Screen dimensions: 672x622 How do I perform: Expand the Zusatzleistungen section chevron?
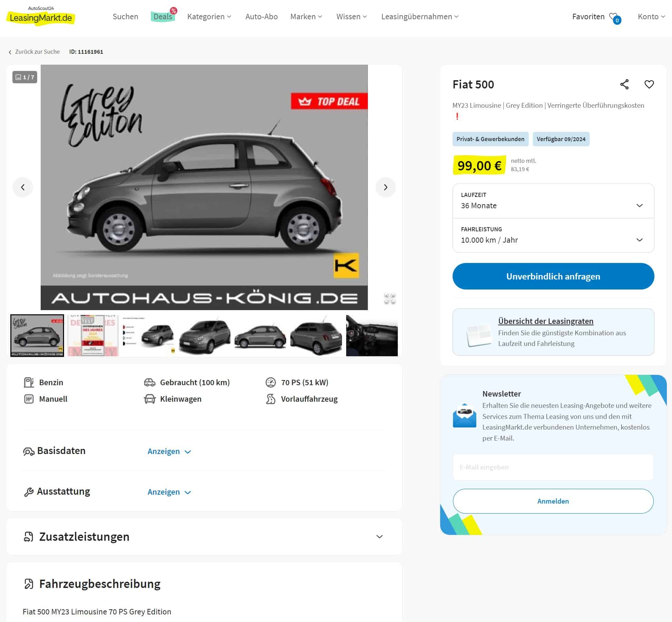(380, 537)
